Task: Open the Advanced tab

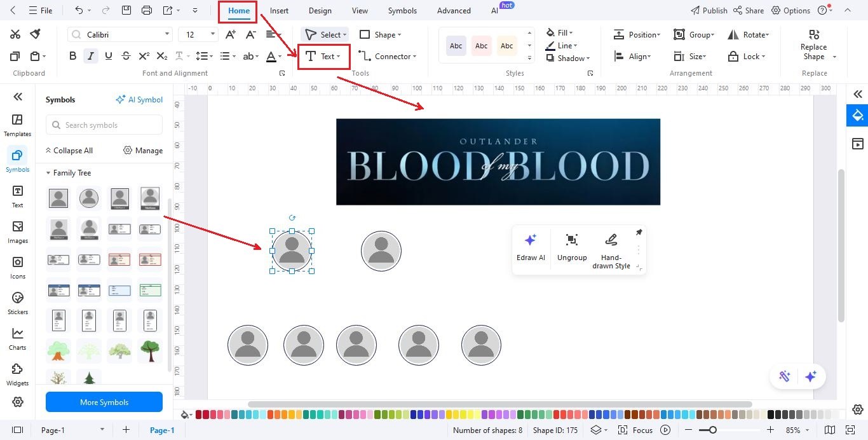Action: coord(454,10)
